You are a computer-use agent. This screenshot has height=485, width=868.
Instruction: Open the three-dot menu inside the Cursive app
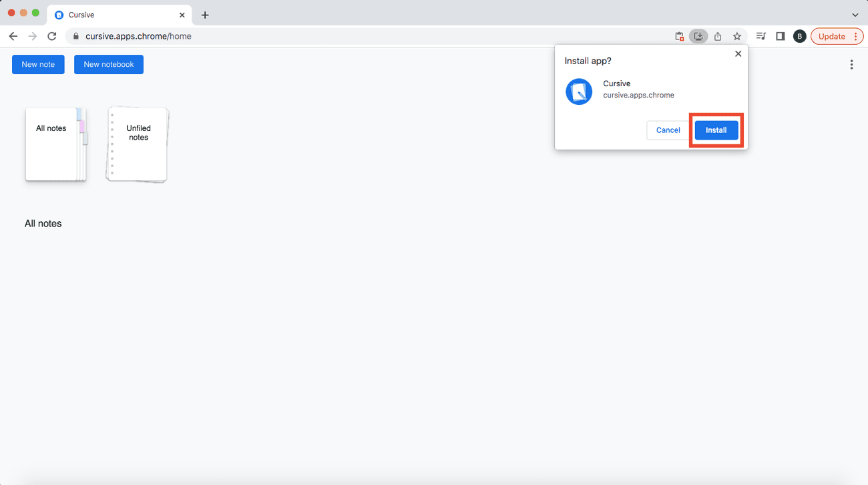851,64
